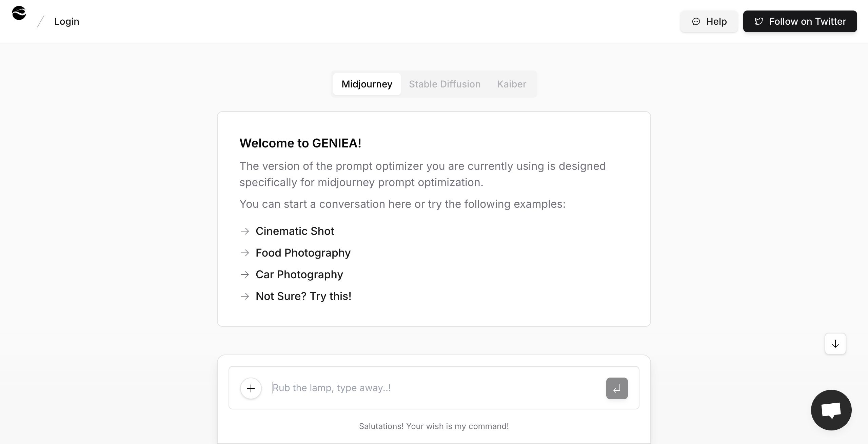Focus the Rub the lamp input field
Viewport: 868px width, 444px height.
pyautogui.click(x=434, y=388)
